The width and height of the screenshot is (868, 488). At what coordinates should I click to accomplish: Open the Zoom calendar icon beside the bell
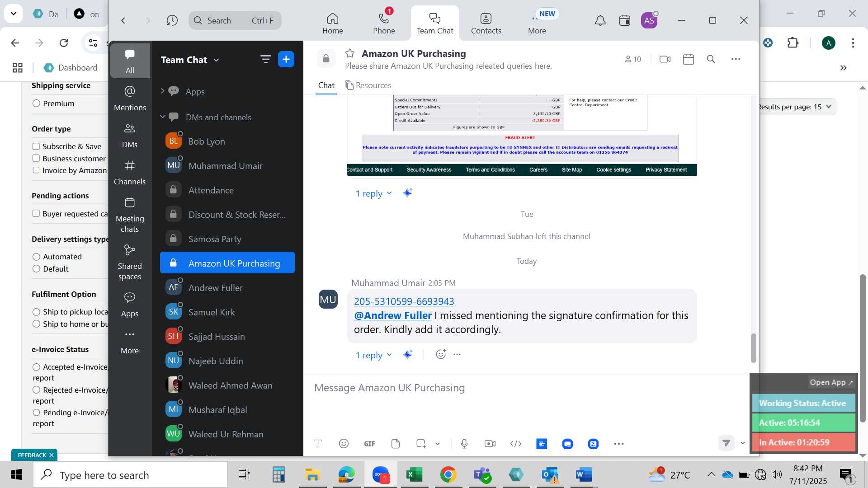tap(625, 20)
